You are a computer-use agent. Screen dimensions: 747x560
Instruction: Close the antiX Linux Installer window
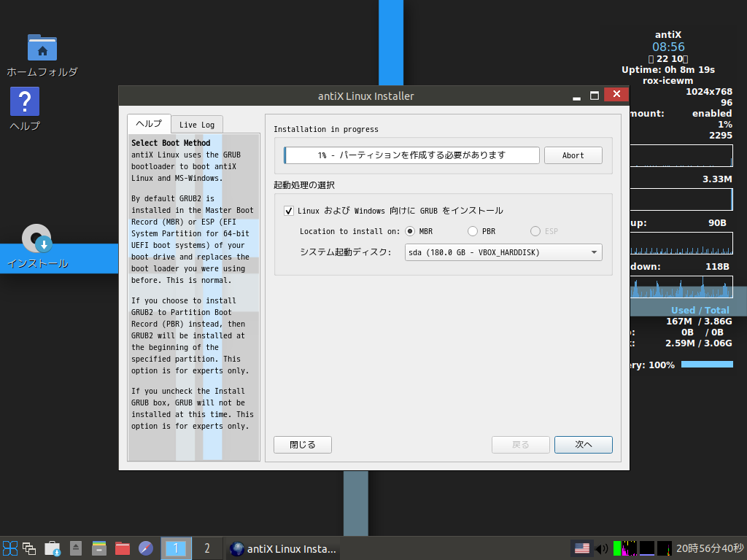point(616,94)
